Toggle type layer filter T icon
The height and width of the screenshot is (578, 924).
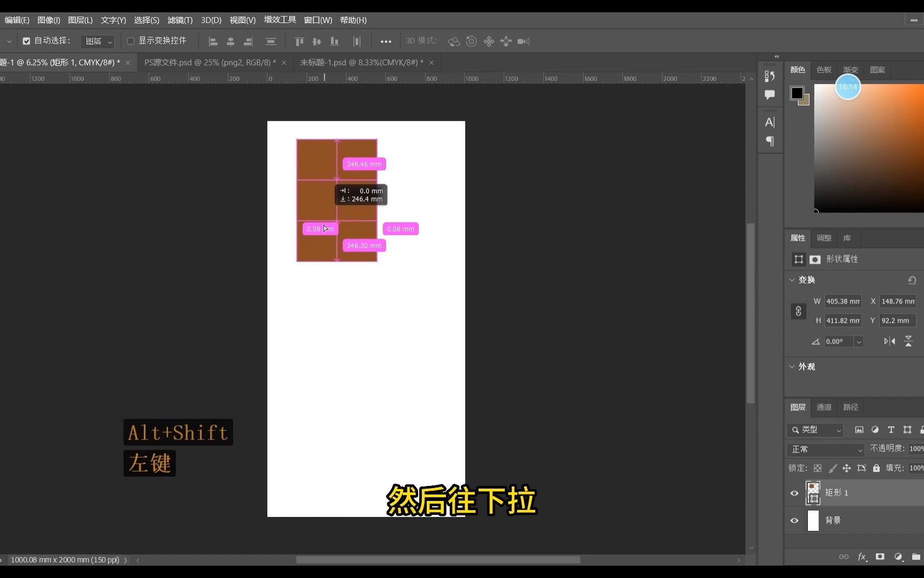pos(891,430)
